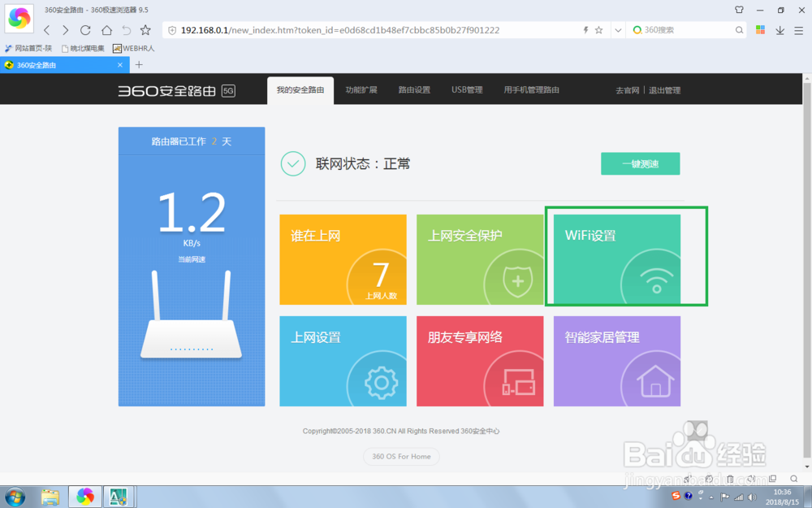Click the Action Center flag tray icon
Viewport: 812px width, 508px height.
click(724, 497)
